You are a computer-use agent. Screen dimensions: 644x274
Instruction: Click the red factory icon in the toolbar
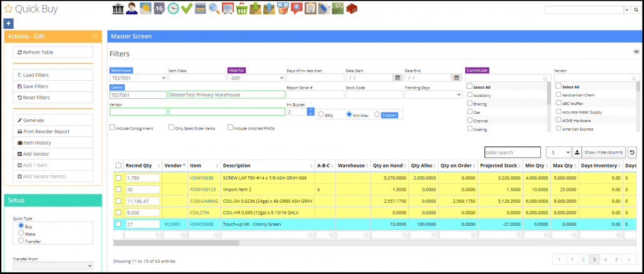click(352, 9)
